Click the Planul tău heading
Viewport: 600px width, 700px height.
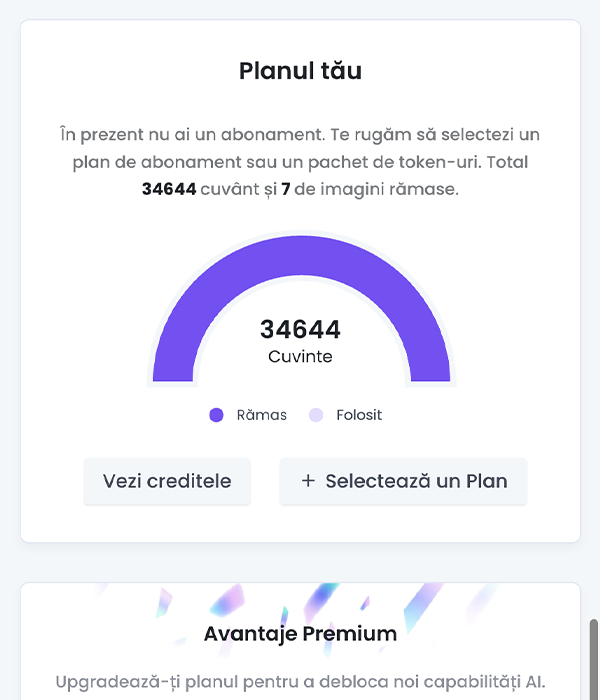[x=300, y=71]
